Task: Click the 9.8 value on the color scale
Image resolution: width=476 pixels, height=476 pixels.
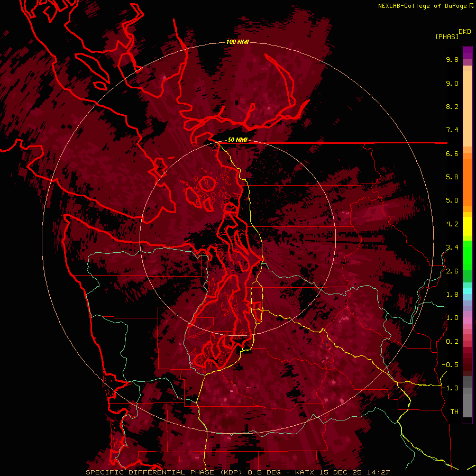Action: pos(452,59)
